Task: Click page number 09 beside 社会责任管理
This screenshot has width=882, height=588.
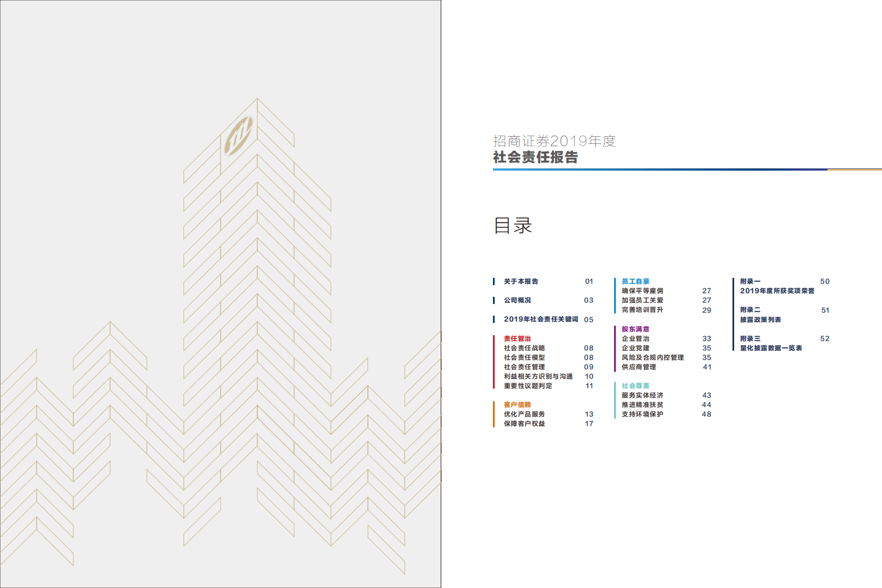Action: click(x=589, y=367)
